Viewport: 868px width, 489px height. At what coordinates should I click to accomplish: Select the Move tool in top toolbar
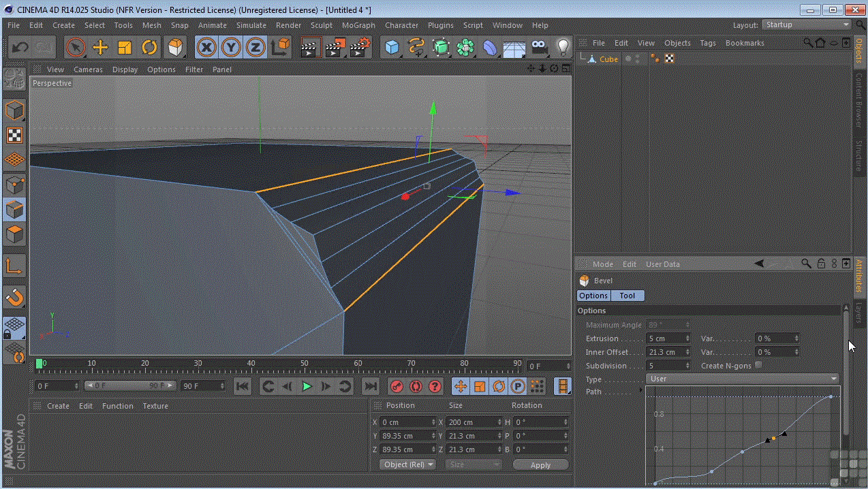tap(100, 47)
